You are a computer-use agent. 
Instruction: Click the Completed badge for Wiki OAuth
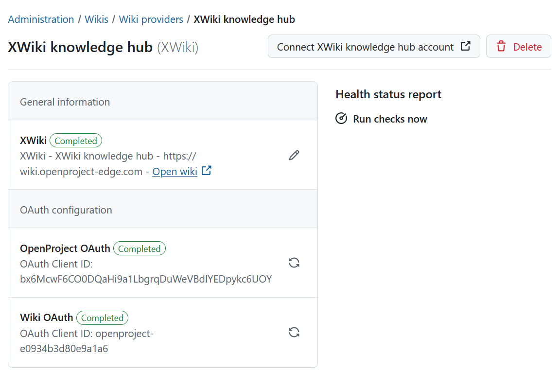pos(102,318)
